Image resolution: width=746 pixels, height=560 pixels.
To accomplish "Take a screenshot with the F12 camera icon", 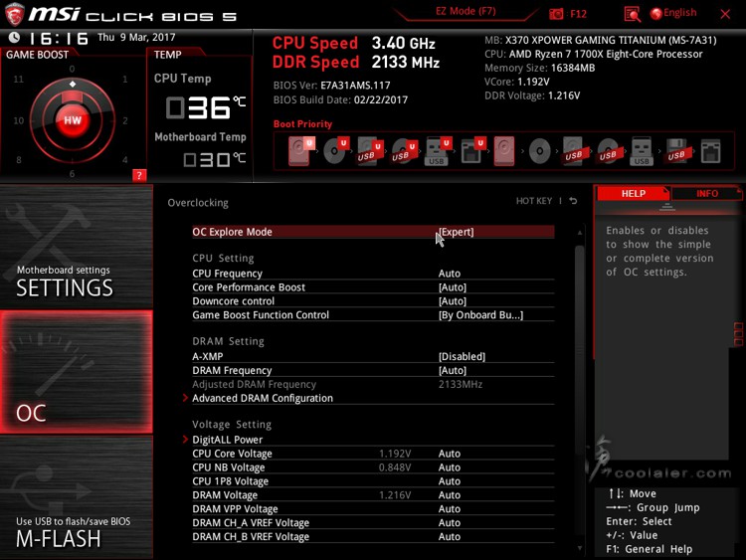I will tap(556, 14).
